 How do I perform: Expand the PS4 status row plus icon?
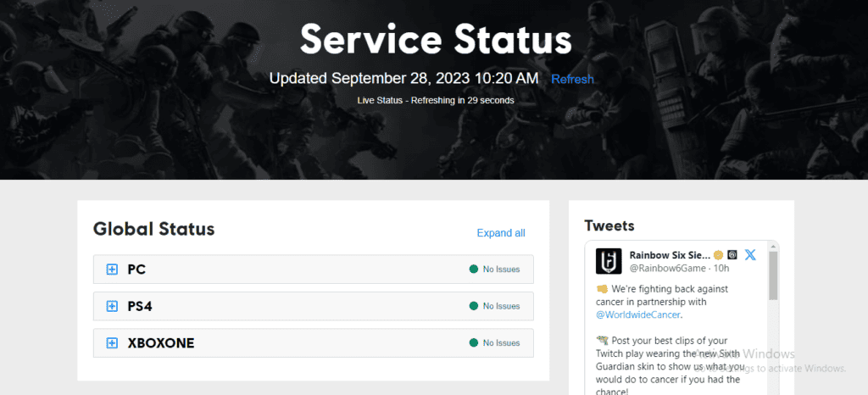point(112,306)
